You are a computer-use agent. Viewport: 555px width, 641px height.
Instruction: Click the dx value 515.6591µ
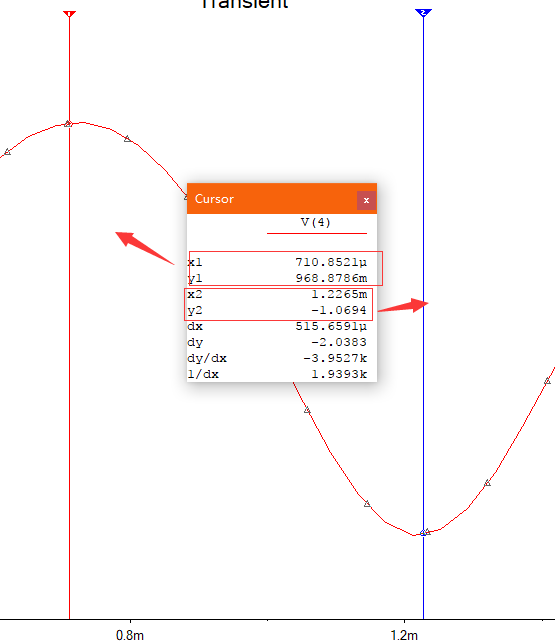(x=331, y=326)
